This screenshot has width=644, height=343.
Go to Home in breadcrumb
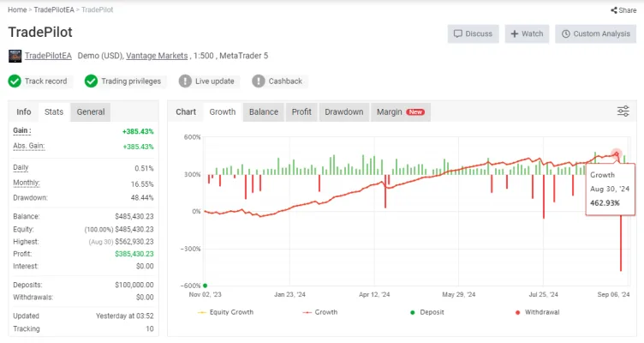coord(17,9)
